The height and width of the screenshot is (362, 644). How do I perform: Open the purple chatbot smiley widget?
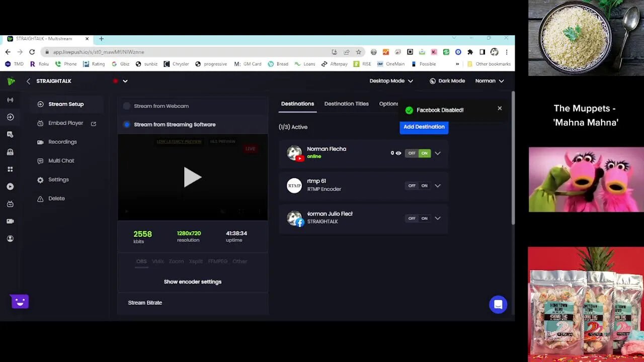(x=20, y=301)
